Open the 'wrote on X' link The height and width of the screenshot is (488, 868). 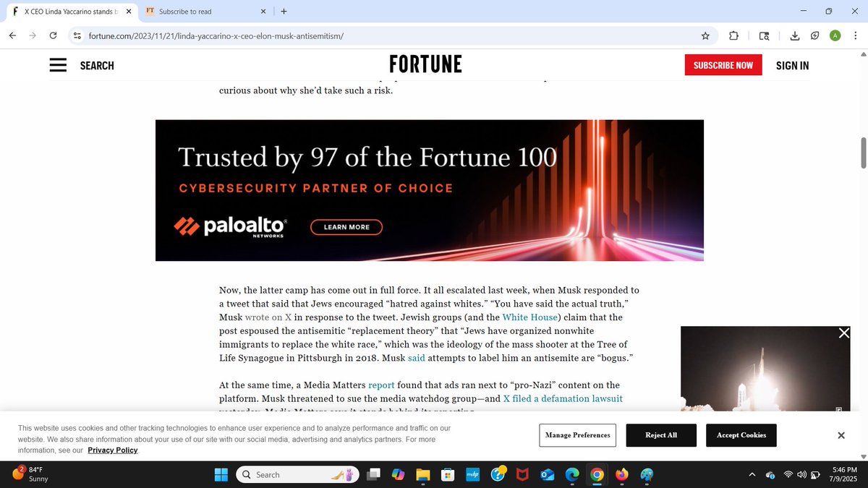click(268, 317)
